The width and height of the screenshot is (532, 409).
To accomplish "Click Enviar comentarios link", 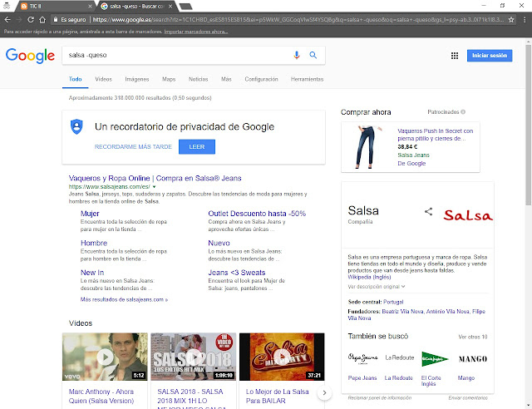I will point(468,397).
